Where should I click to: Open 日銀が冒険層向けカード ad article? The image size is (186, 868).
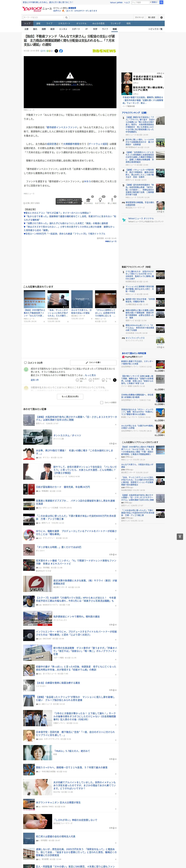click(63, 487)
